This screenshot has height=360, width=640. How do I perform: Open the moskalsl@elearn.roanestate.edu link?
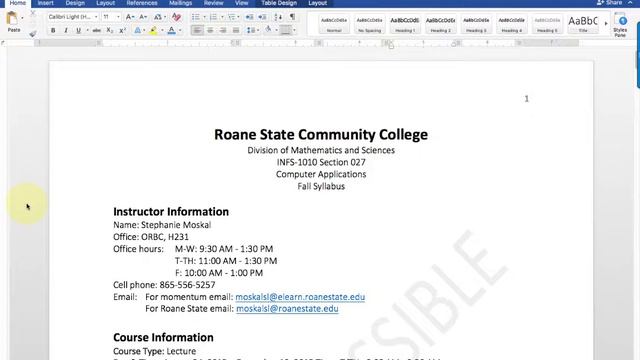tap(300, 297)
